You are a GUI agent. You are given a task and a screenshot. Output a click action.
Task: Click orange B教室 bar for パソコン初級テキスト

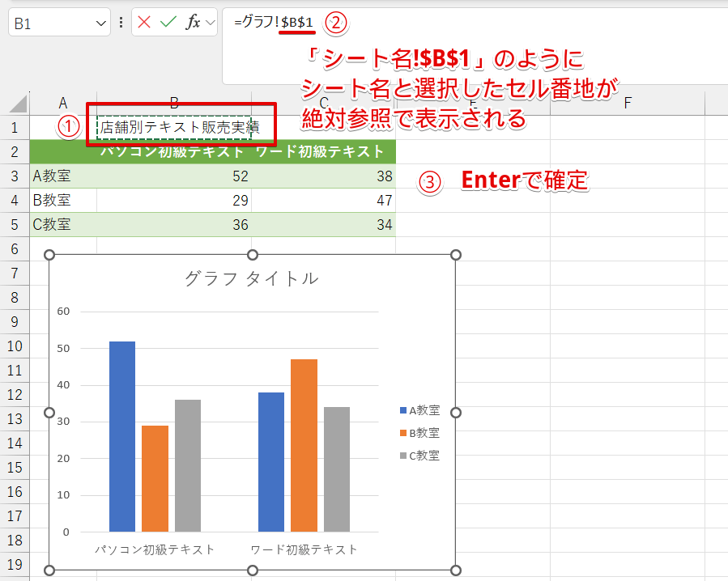pos(155,478)
